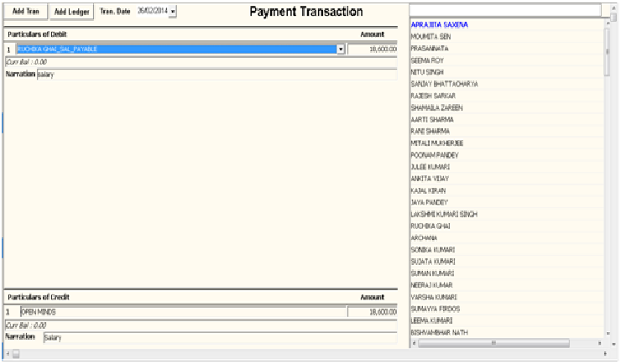Select APRAJITA SAXENA in the list

point(440,25)
